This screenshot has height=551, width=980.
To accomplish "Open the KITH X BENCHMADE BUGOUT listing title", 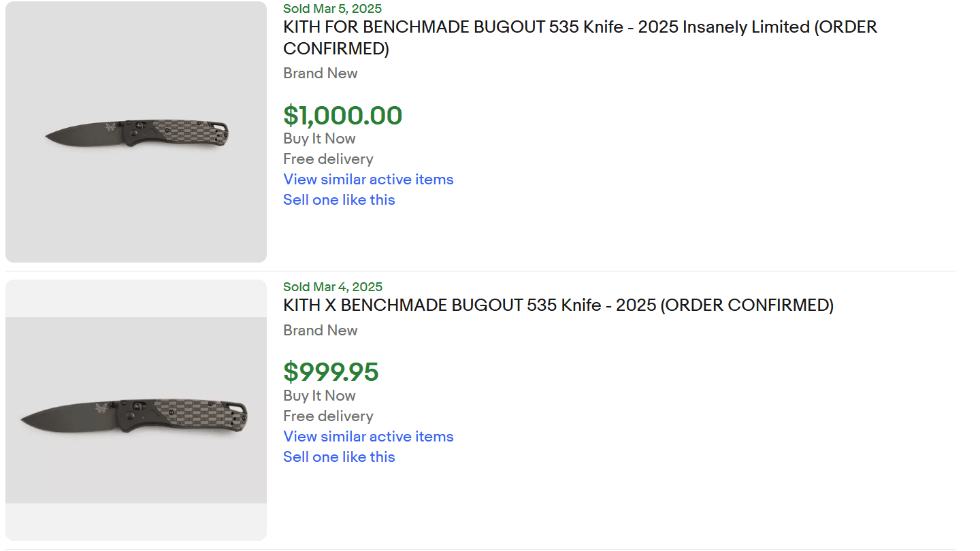I will coord(558,305).
